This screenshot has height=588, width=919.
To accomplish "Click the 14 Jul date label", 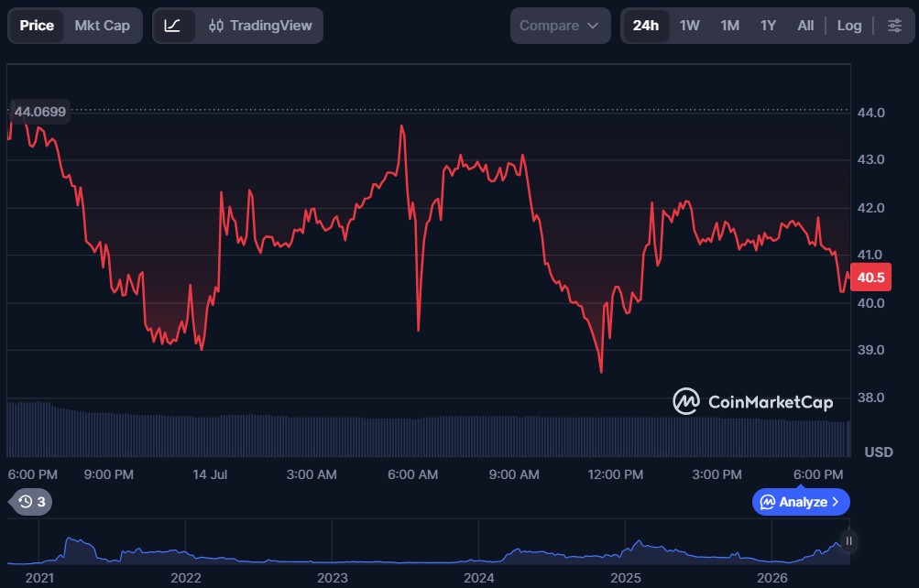I will (x=210, y=474).
